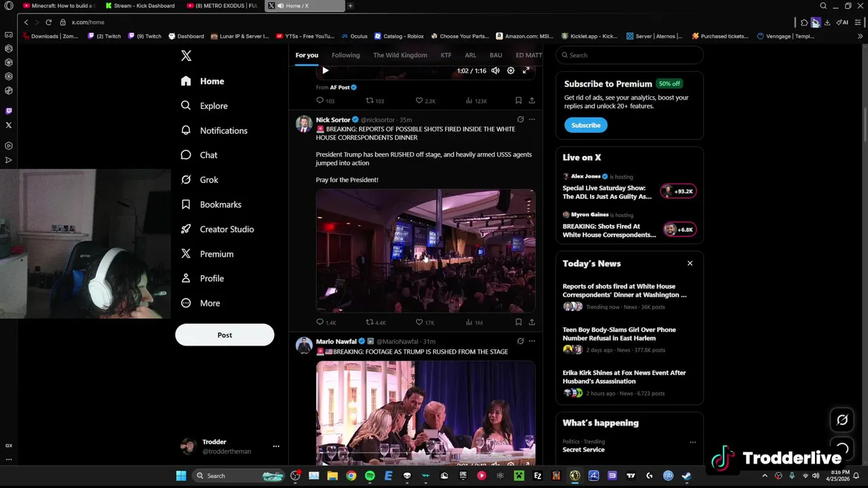Close the Today's News panel
The height and width of the screenshot is (488, 868).
click(x=690, y=263)
